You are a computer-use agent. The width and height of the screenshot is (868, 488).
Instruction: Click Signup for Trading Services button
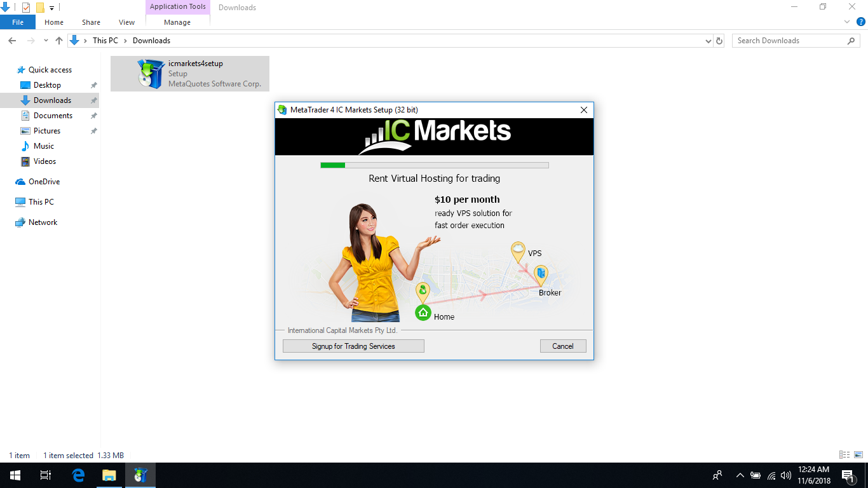pos(353,346)
